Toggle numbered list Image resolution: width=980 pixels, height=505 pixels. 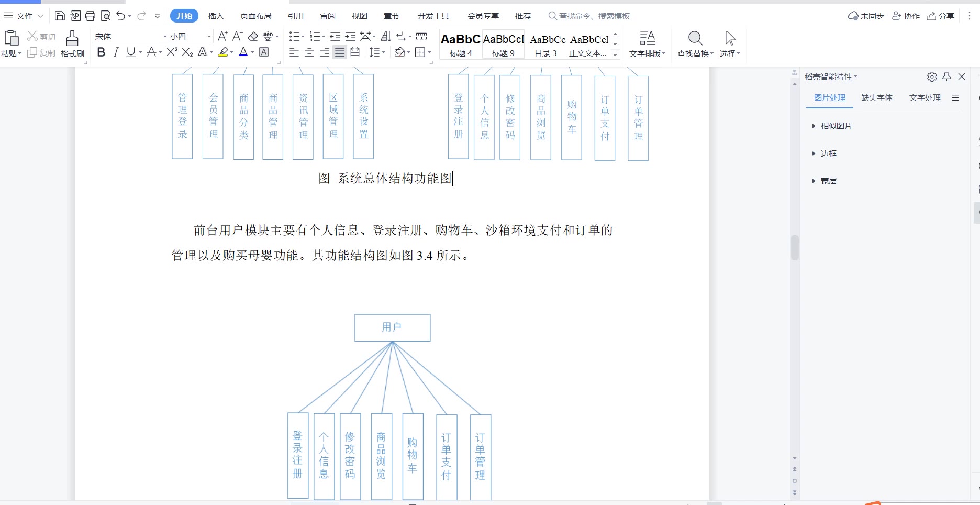click(x=315, y=36)
